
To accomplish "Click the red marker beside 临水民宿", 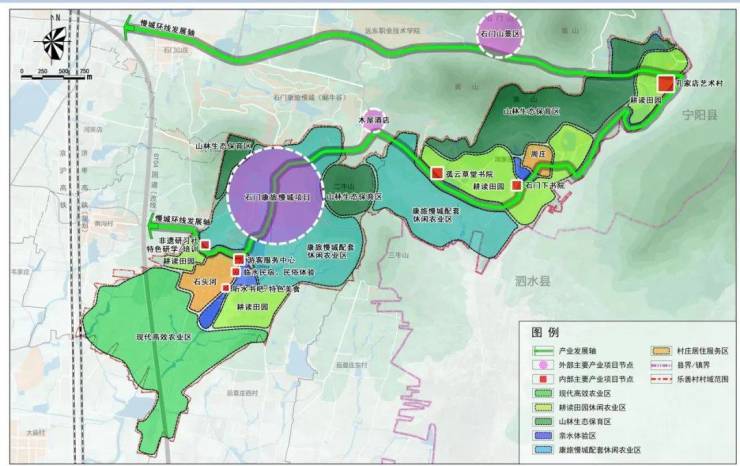I will point(235,272).
